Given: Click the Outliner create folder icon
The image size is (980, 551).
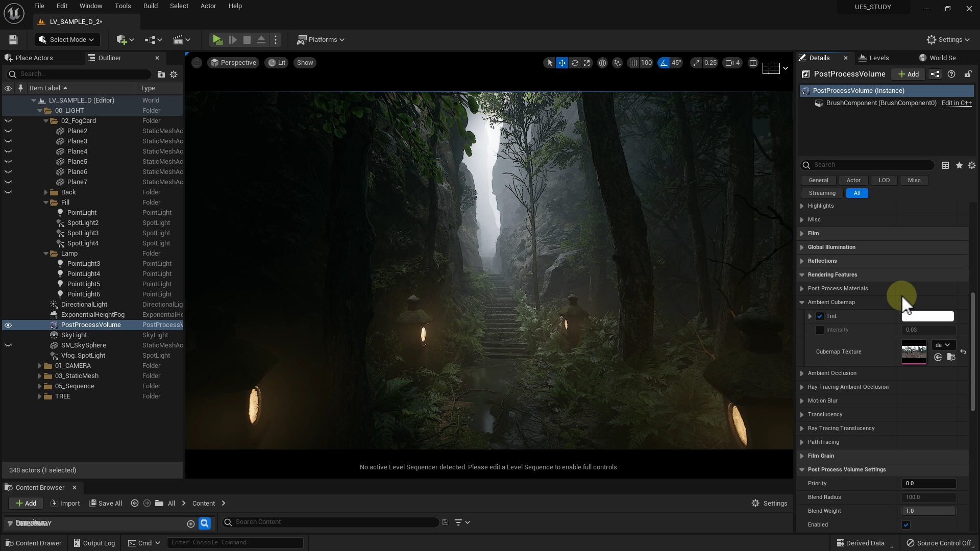Looking at the screenshot, I should click(161, 74).
